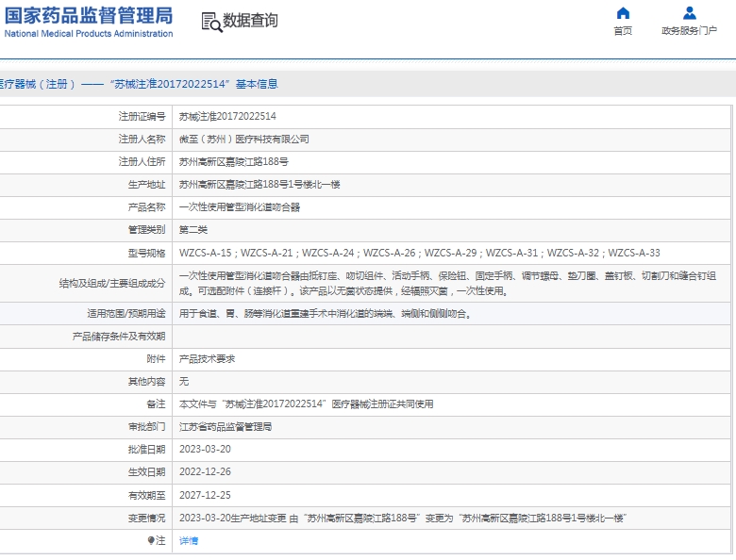Click the 注册证编号 row label

click(142, 116)
